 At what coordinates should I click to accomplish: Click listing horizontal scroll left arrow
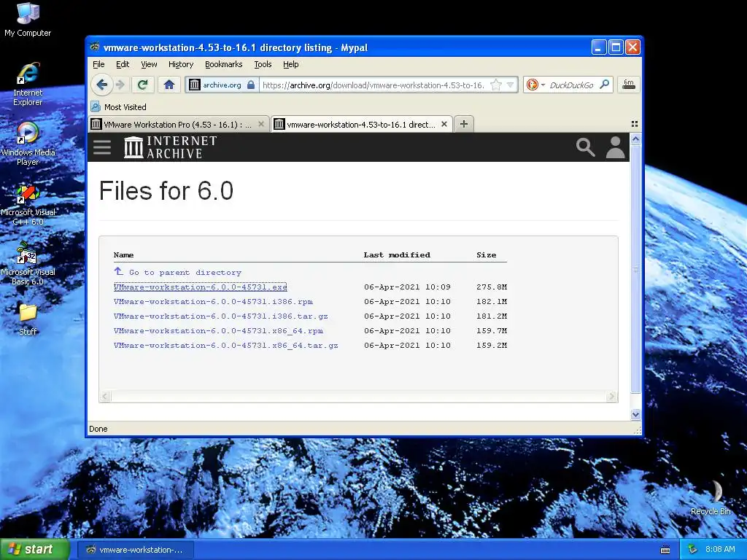[x=105, y=396]
